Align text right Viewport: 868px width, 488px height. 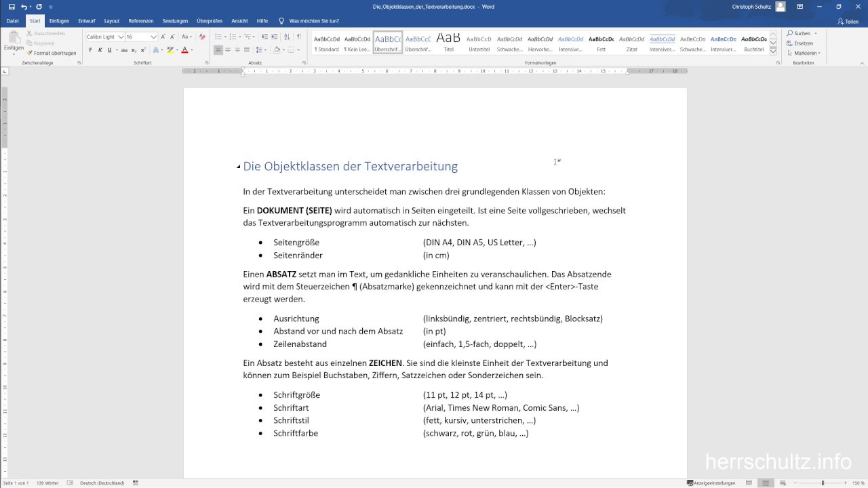coord(237,50)
